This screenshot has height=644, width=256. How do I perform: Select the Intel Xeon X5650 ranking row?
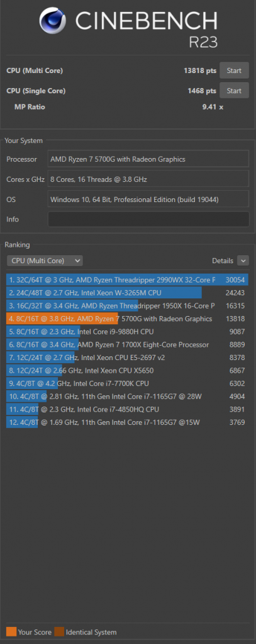click(127, 370)
